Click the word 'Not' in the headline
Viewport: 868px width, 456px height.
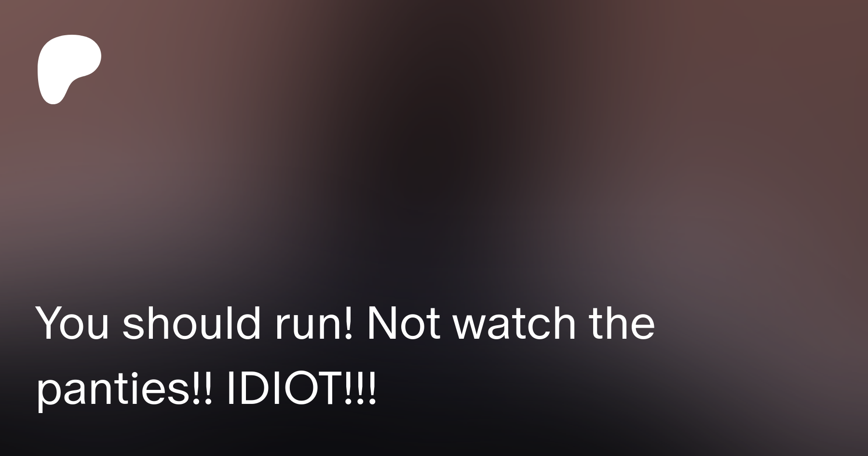coord(404,323)
